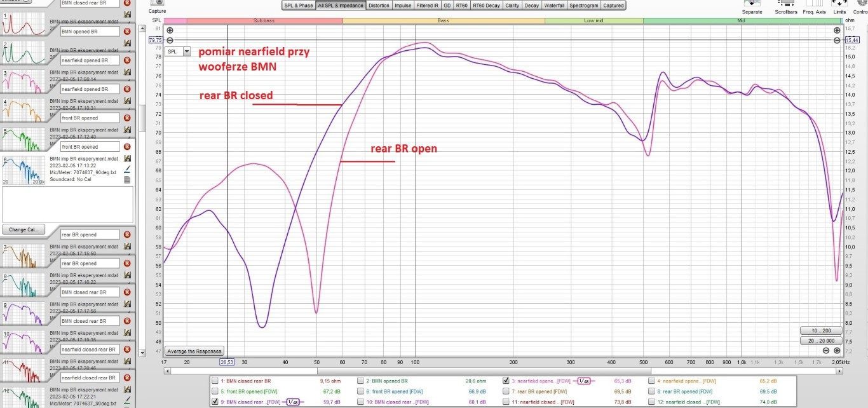Screen dimensions: 868x408
Task: Click the save icon for measurement 6
Action: (x=127, y=159)
